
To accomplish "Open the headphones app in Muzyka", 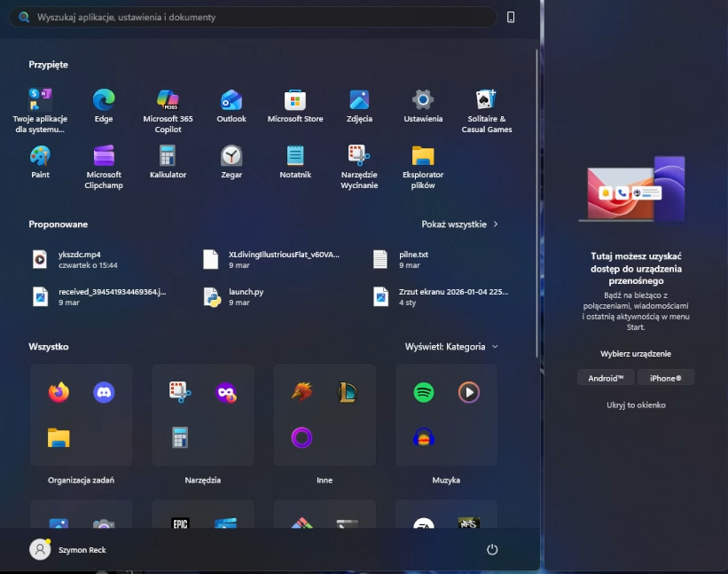I will pyautogui.click(x=424, y=437).
